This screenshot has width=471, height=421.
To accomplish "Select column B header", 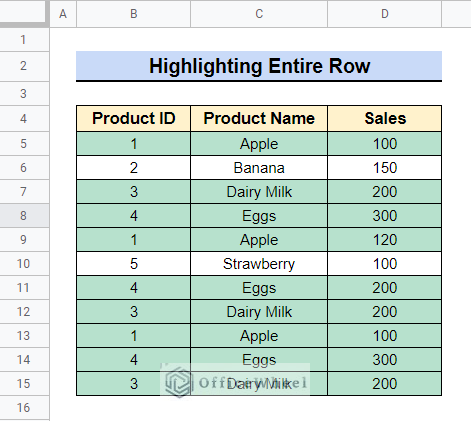I will pyautogui.click(x=133, y=14).
